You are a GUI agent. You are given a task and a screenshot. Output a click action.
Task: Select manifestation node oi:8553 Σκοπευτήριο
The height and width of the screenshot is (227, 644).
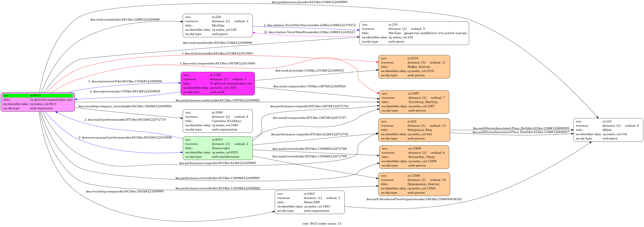coord(218,148)
